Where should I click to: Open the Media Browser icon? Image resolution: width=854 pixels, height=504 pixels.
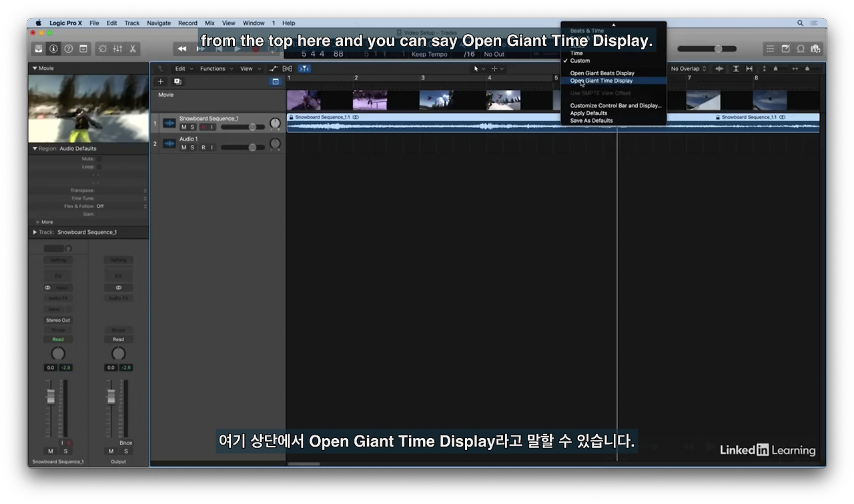[x=815, y=49]
